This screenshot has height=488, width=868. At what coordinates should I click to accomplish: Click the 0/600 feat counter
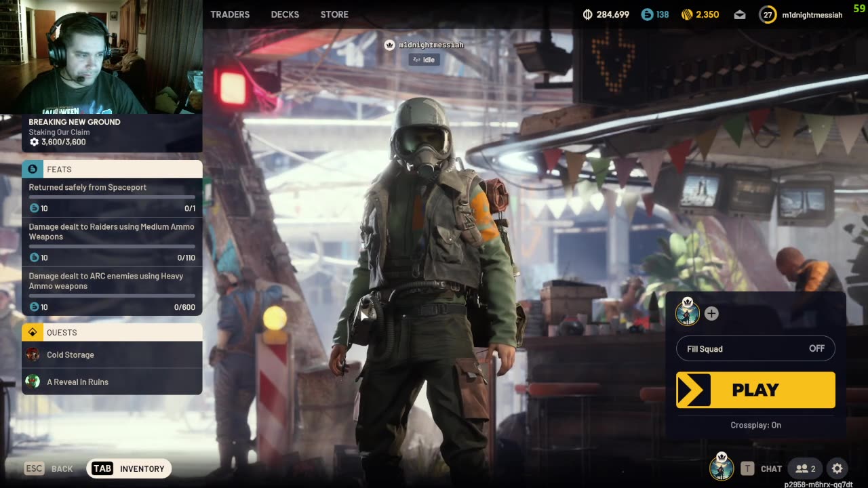click(184, 307)
